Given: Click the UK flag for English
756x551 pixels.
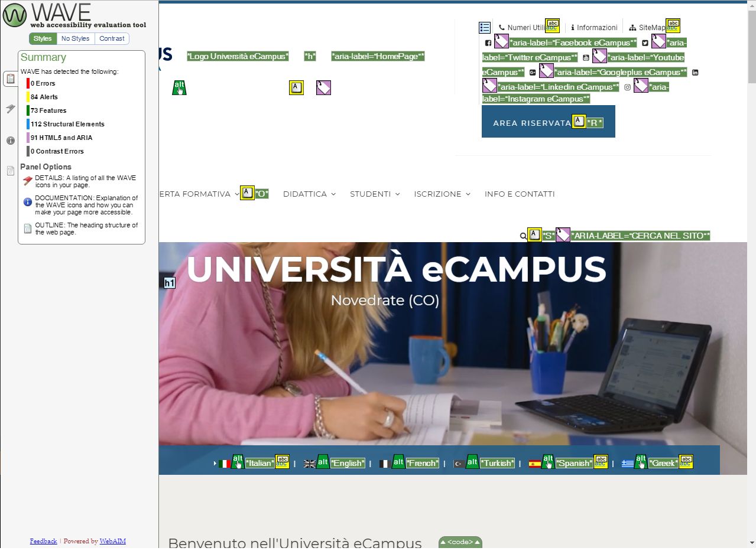Looking at the screenshot, I should tap(310, 464).
